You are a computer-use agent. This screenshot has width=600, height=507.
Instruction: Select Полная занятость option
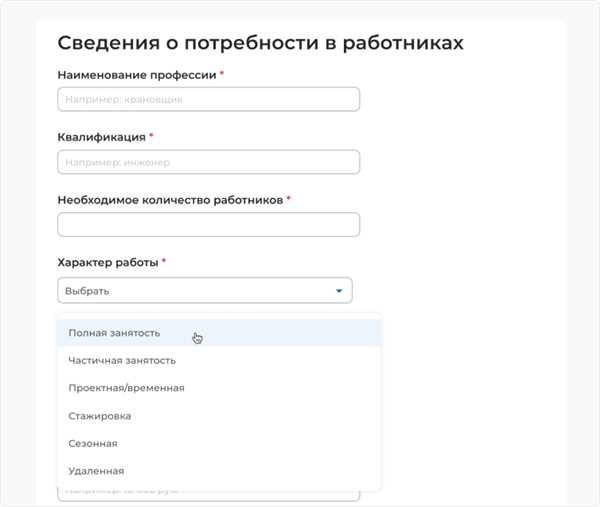218,333
